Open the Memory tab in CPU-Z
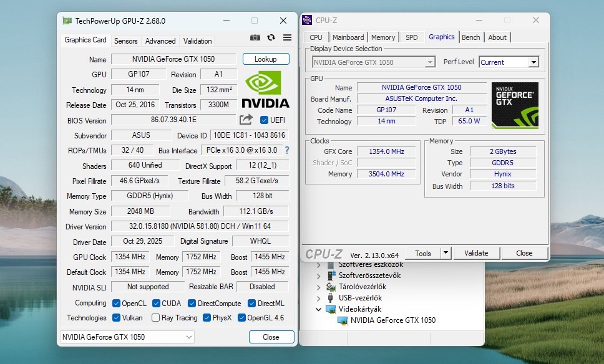Image resolution: width=604 pixels, height=364 pixels. pyautogui.click(x=383, y=37)
